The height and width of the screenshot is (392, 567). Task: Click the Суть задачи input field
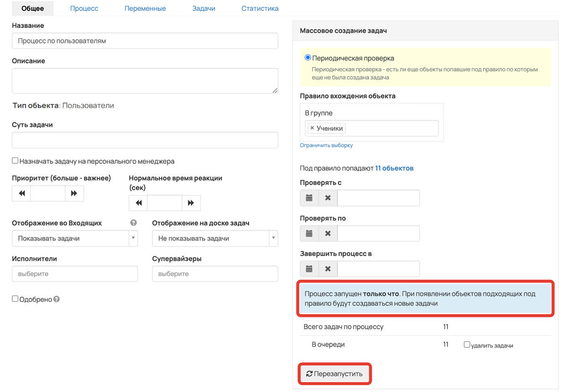tap(145, 140)
